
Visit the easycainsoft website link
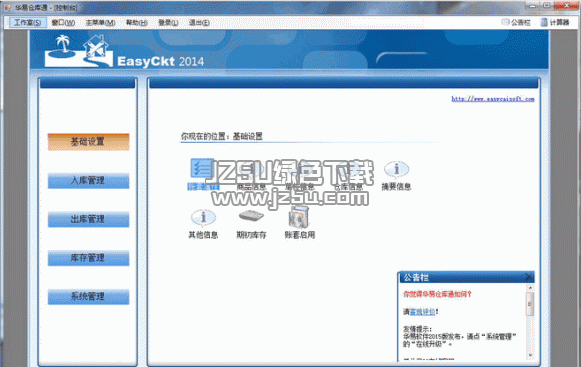(x=493, y=99)
